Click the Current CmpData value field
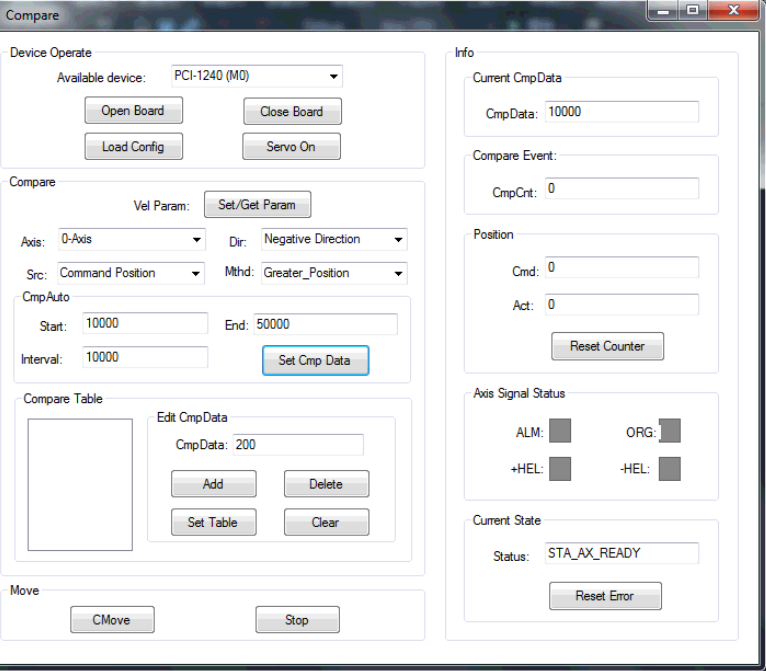The width and height of the screenshot is (766, 671). [622, 112]
